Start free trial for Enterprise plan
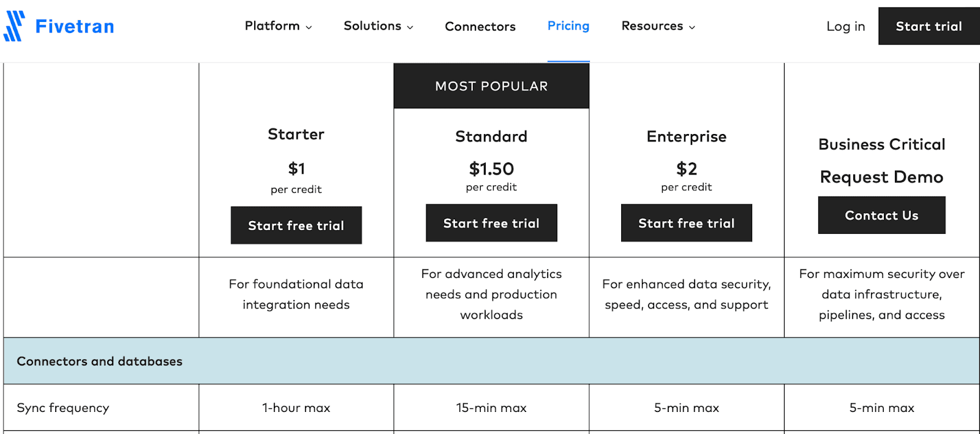Viewport: 980px width, 434px height. (686, 223)
